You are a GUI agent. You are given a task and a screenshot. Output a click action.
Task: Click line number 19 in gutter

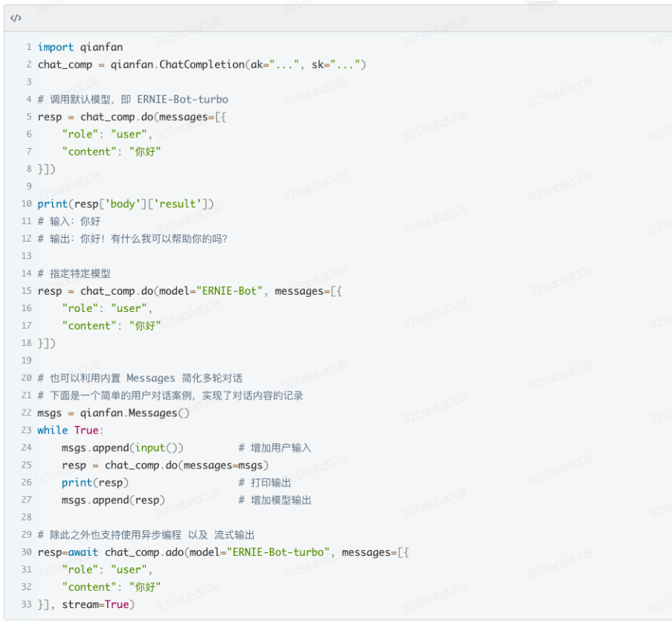tap(26, 360)
